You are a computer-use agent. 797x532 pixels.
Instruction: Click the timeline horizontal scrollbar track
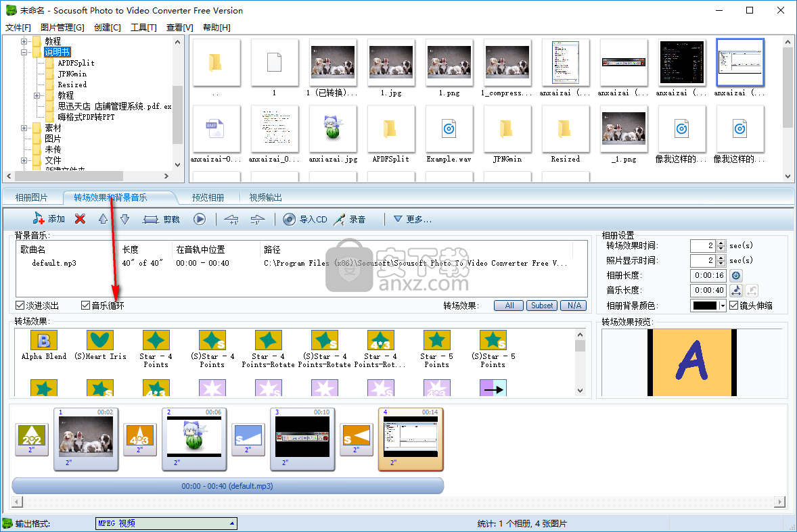pyautogui.click(x=398, y=502)
